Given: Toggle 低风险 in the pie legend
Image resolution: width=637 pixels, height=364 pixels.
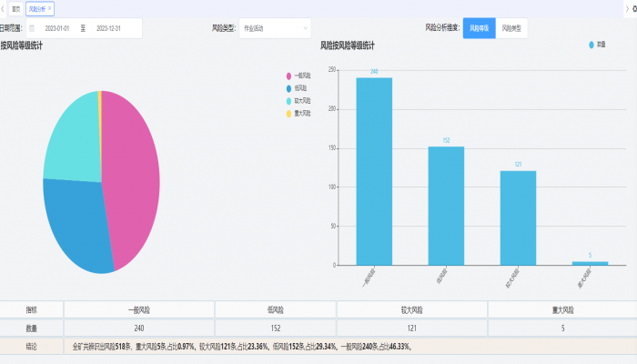Looking at the screenshot, I should pos(289,88).
